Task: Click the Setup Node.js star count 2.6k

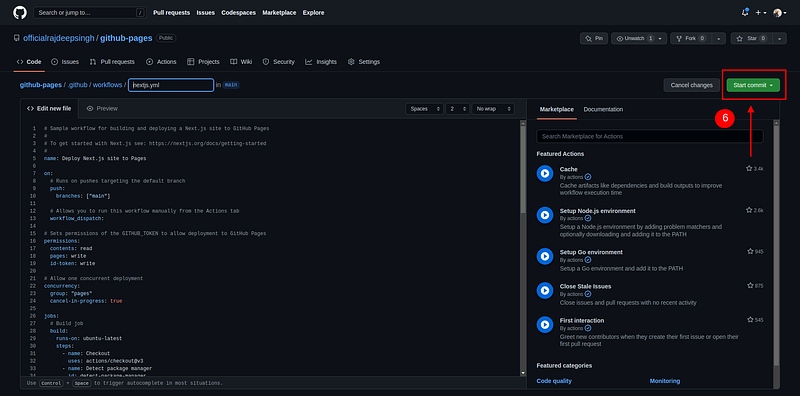Action: (x=755, y=210)
